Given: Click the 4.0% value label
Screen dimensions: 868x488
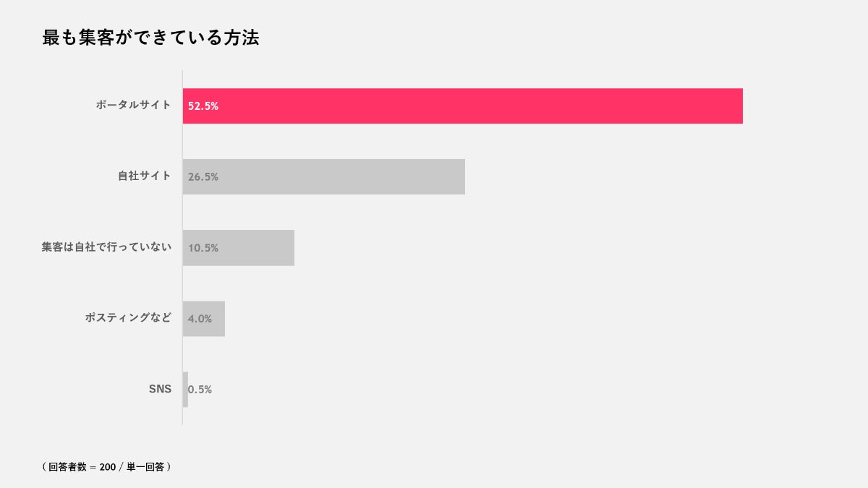Looking at the screenshot, I should point(200,318).
